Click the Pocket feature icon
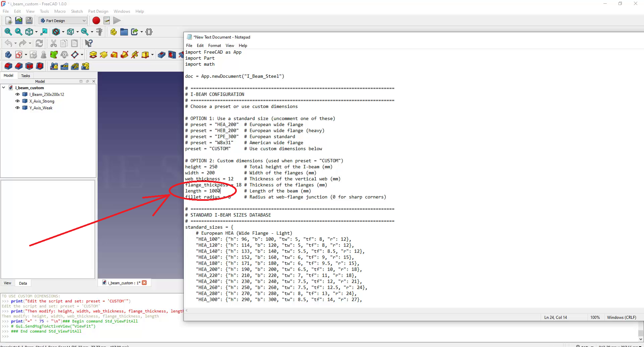Screen dimensions: 644x347 coord(161,55)
